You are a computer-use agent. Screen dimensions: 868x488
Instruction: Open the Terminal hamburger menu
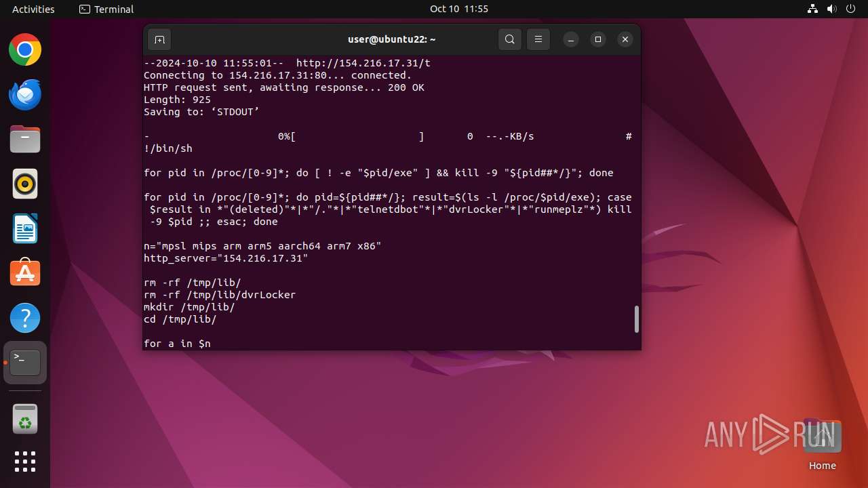point(538,39)
